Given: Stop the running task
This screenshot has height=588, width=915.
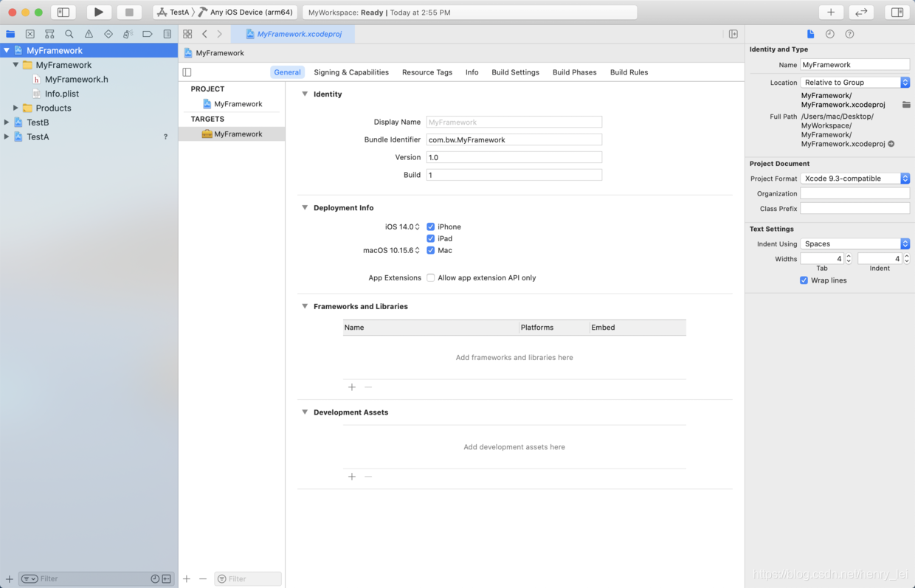Looking at the screenshot, I should click(129, 12).
